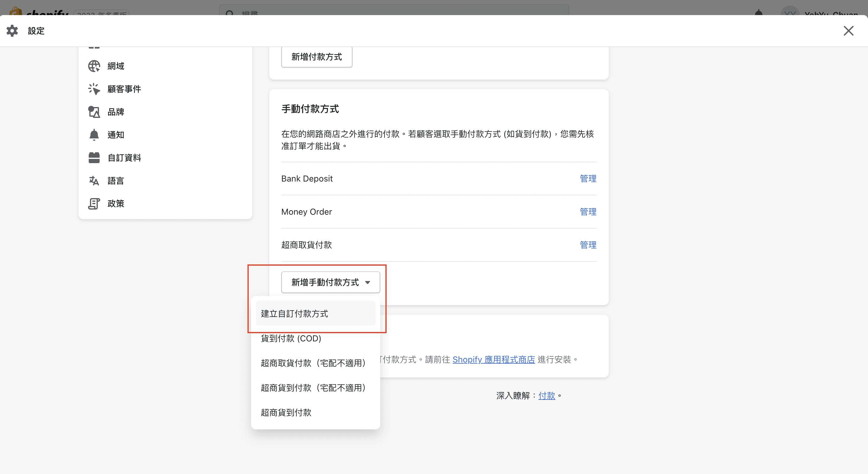The width and height of the screenshot is (868, 474).
Task: Click the 語言 translation icon
Action: (94, 181)
